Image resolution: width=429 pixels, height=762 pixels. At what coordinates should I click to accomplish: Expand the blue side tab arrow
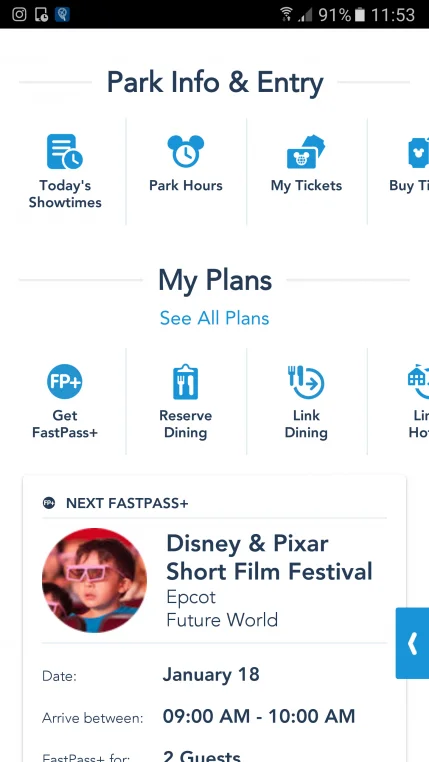(412, 643)
